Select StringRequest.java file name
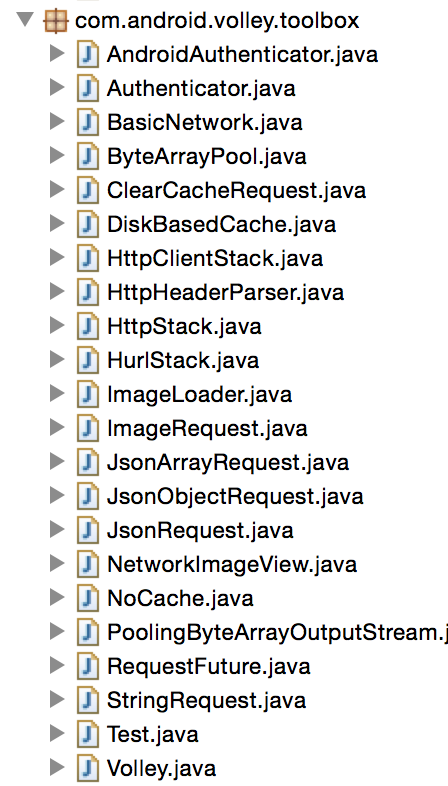Image resolution: width=448 pixels, height=786 pixels. pyautogui.click(x=206, y=702)
